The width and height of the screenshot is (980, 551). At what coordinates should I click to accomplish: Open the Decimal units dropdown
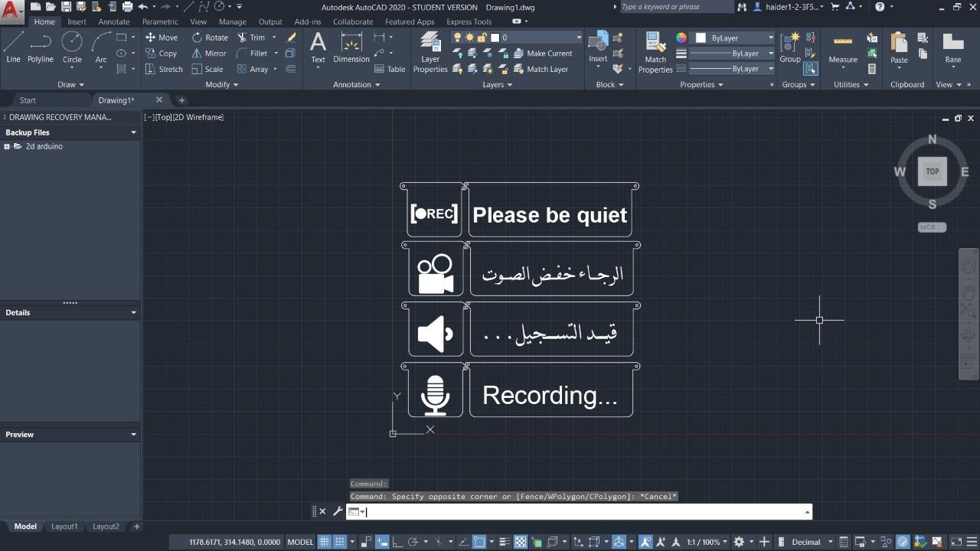(812, 542)
